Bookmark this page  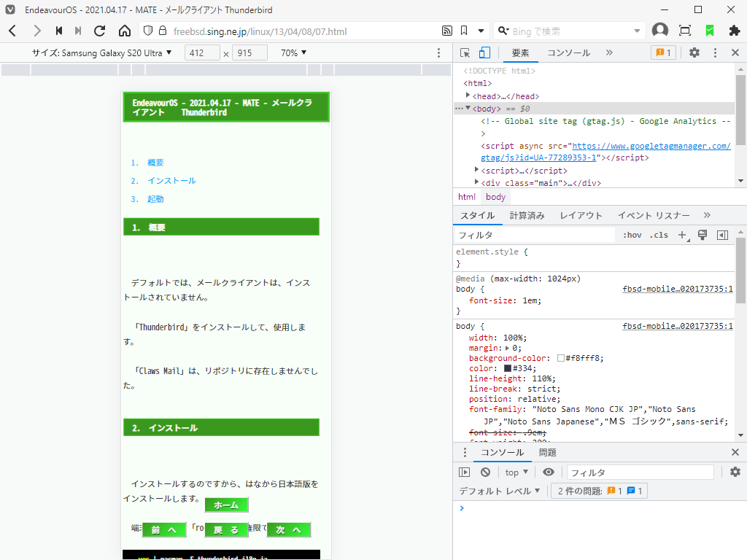464,31
